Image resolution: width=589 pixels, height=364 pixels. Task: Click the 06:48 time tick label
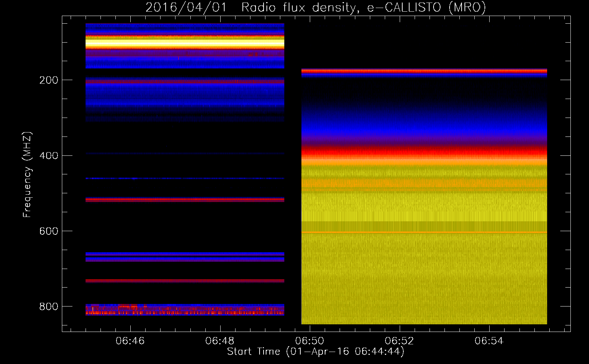220,341
